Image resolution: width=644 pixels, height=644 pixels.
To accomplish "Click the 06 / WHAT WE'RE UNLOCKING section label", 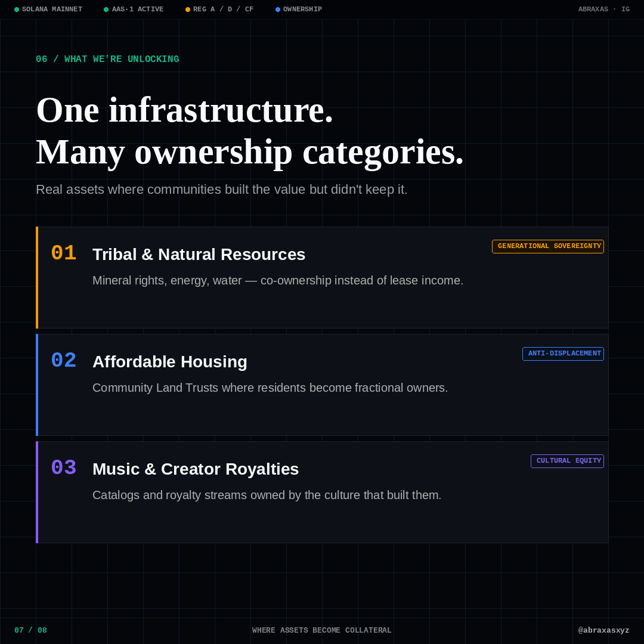I will [107, 59].
